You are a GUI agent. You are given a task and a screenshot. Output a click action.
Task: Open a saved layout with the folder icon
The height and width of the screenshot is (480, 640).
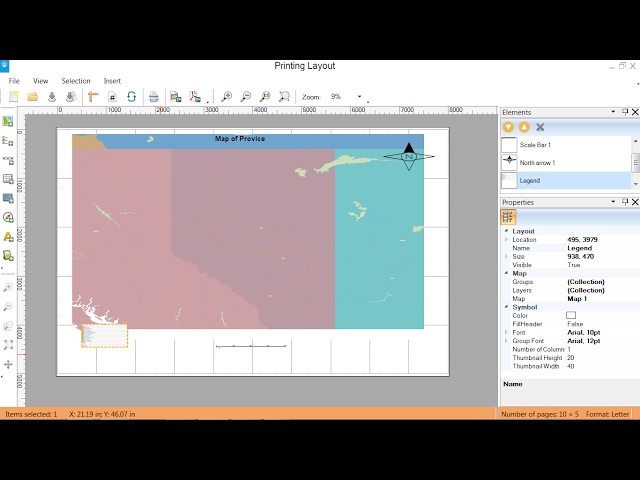(33, 97)
